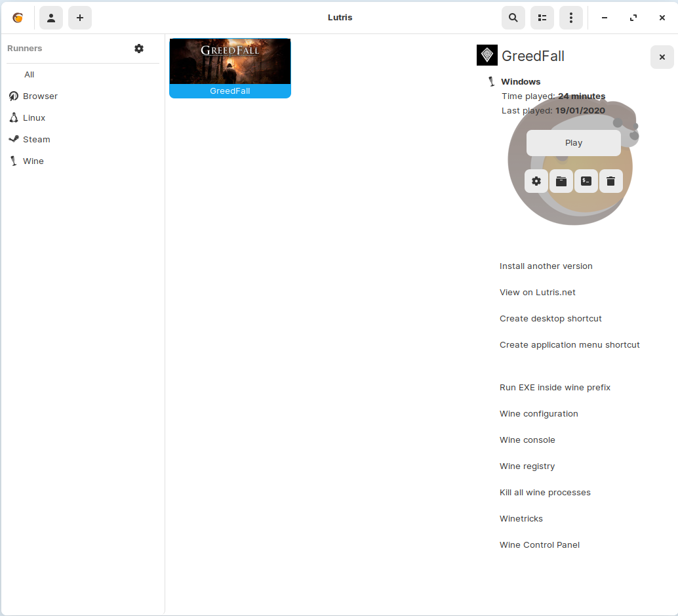Show All games in sidebar

pos(29,74)
